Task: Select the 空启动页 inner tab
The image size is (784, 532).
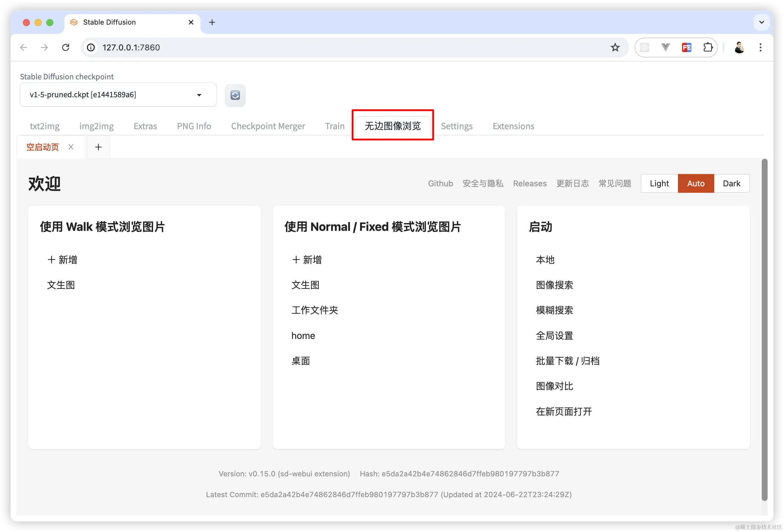Action: coord(42,147)
